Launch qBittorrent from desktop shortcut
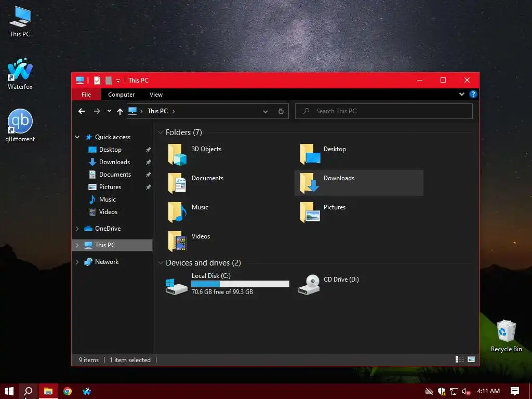532x399 pixels. coord(20,126)
